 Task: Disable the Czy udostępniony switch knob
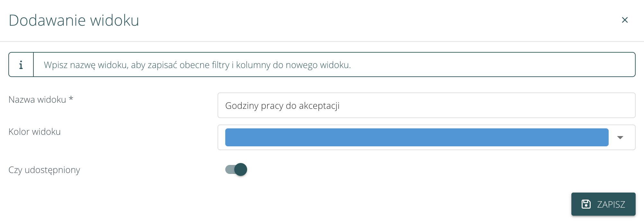click(x=241, y=169)
